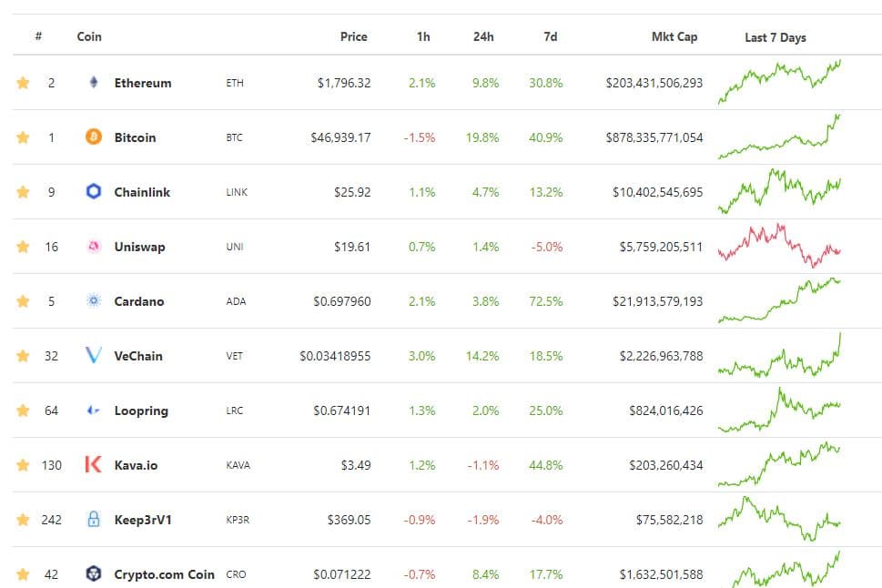Click the Keep3rV1 padlock logo icon
This screenshot has height=588, width=882.
tap(94, 519)
